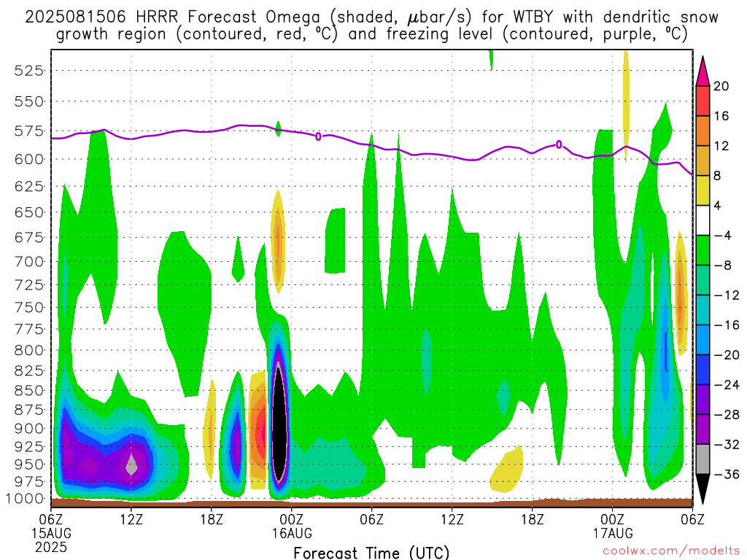Image resolution: width=747 pixels, height=560 pixels.
Task: Select the colorbar label -20
Action: click(x=727, y=355)
